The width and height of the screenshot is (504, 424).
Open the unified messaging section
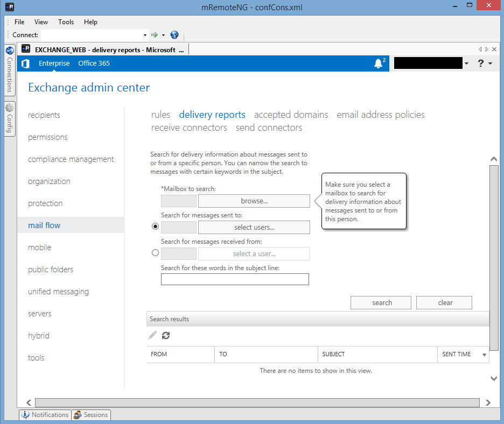point(58,291)
